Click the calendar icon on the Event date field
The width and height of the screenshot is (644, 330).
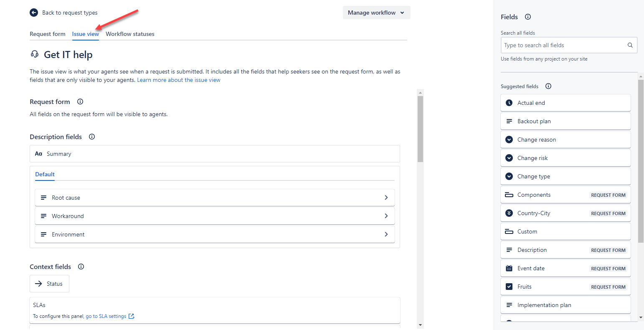(x=509, y=268)
